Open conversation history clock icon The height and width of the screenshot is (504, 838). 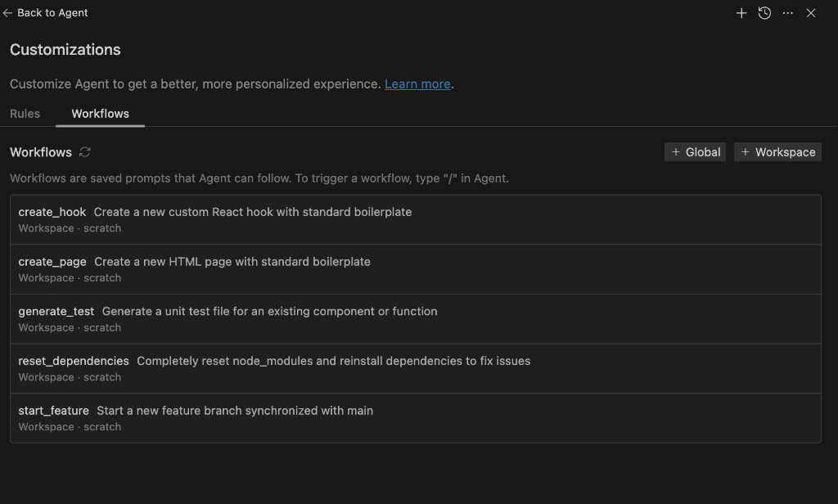[x=765, y=13]
